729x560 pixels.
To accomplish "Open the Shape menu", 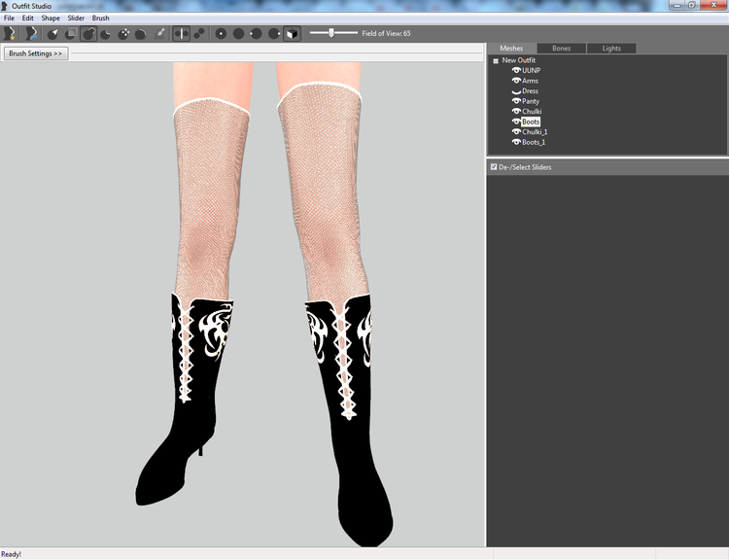I will tap(51, 18).
